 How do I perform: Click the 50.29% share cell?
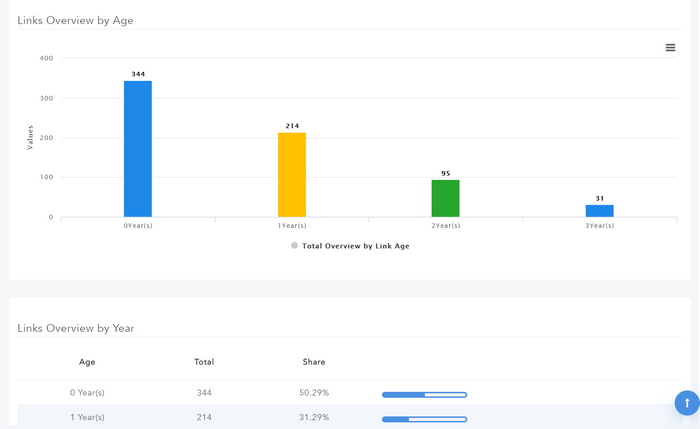(314, 393)
